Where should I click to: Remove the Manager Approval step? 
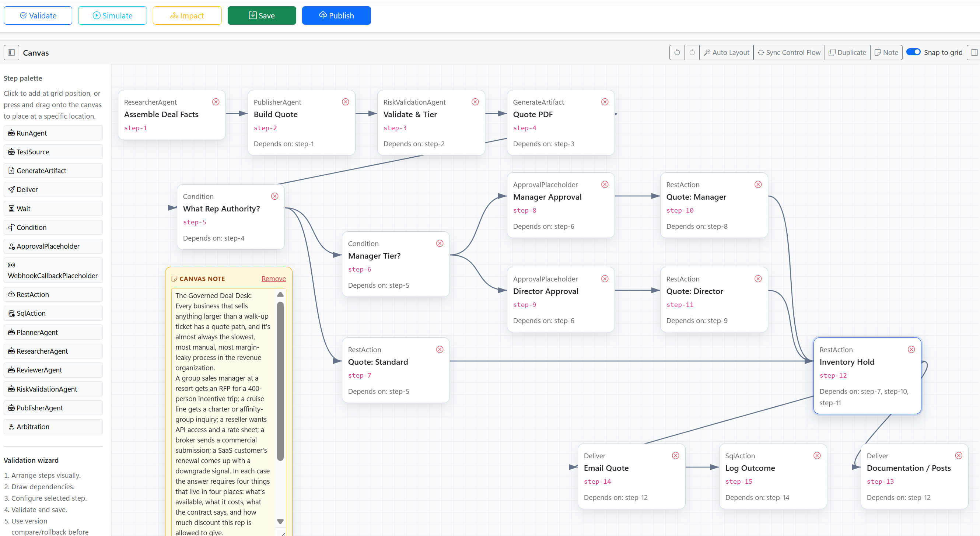point(605,185)
